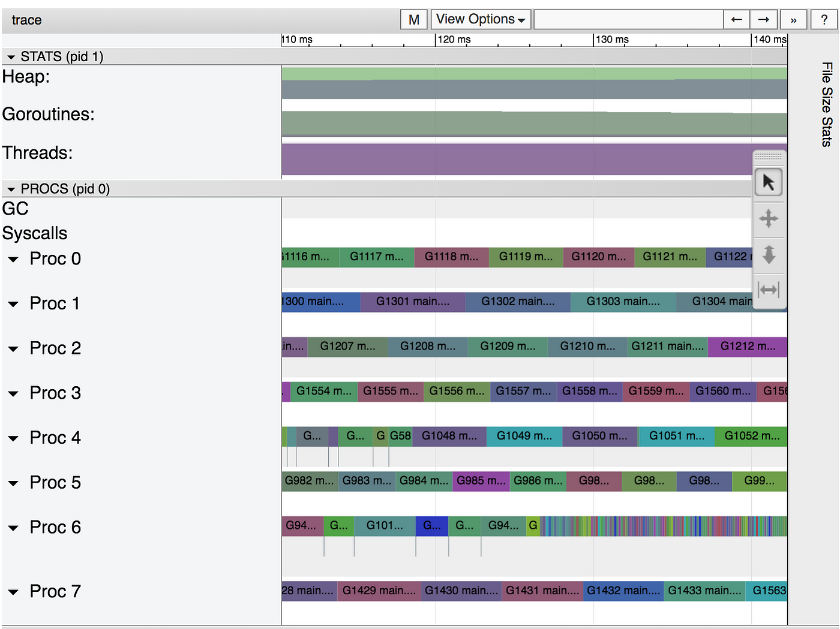The height and width of the screenshot is (629, 840).
Task: Select goroutine slice G1118 on Proc 0
Action: [452, 257]
